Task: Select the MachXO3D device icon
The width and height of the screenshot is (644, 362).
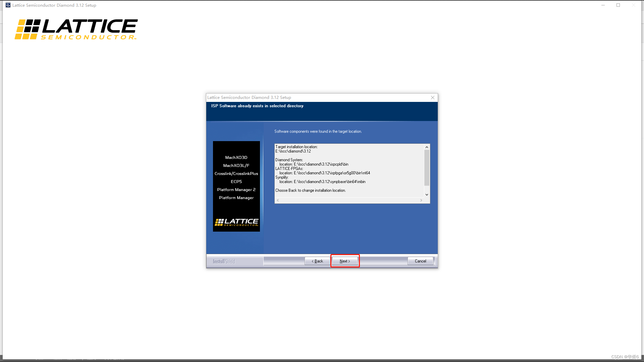Action: click(236, 157)
